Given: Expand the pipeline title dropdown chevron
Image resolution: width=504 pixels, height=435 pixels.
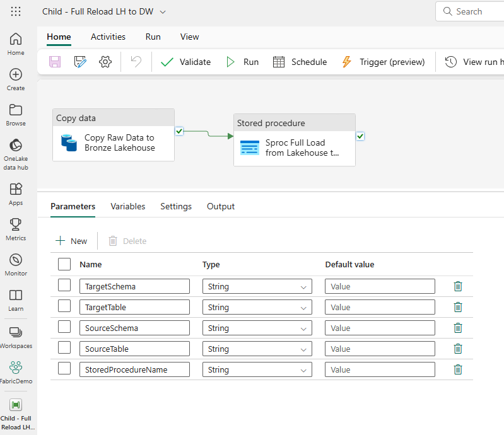Looking at the screenshot, I should point(163,12).
